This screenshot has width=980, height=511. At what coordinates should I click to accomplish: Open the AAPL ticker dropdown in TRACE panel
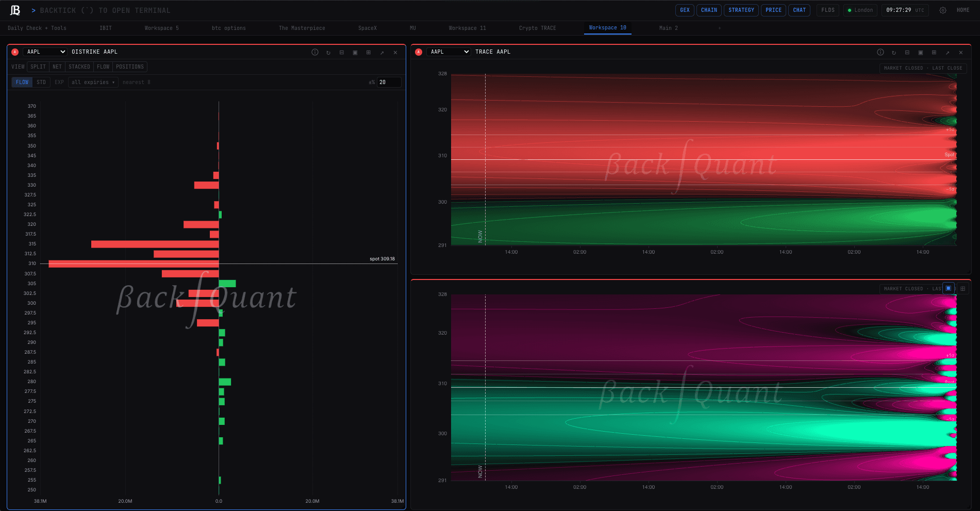[449, 52]
